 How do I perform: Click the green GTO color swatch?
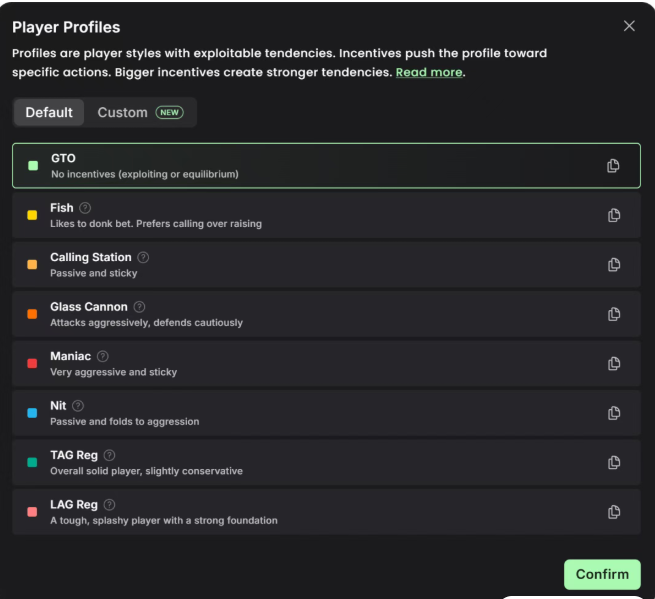32,166
